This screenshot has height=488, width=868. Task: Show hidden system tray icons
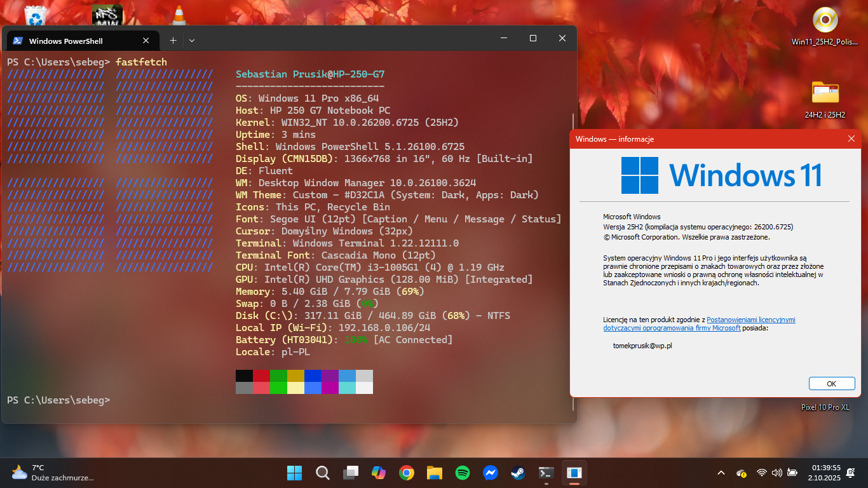coord(721,473)
